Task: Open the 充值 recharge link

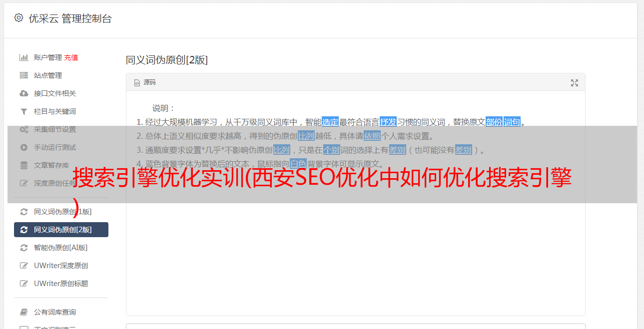Action: [71, 57]
